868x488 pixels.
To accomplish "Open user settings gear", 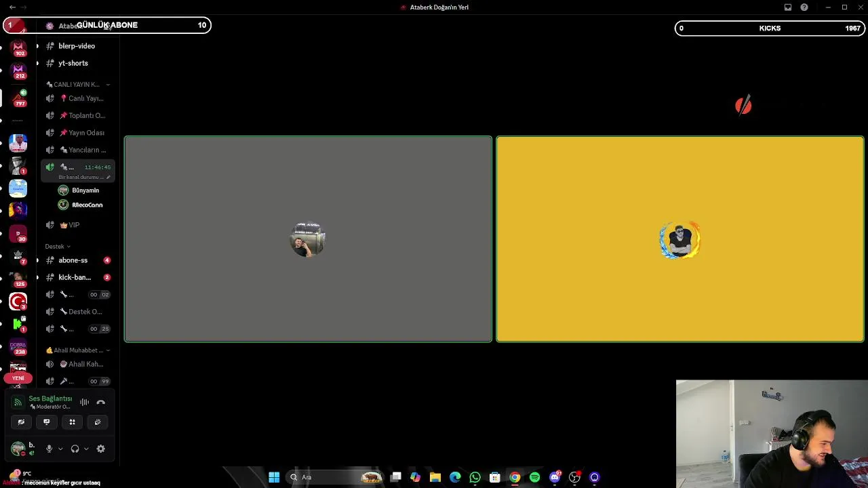I will [100, 449].
